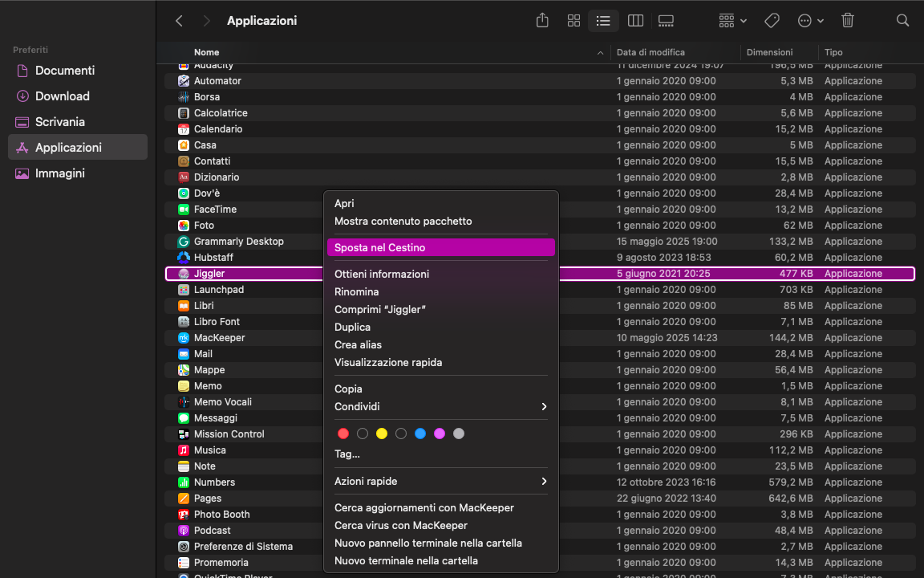
Task: Click the back navigation arrow
Action: click(179, 20)
